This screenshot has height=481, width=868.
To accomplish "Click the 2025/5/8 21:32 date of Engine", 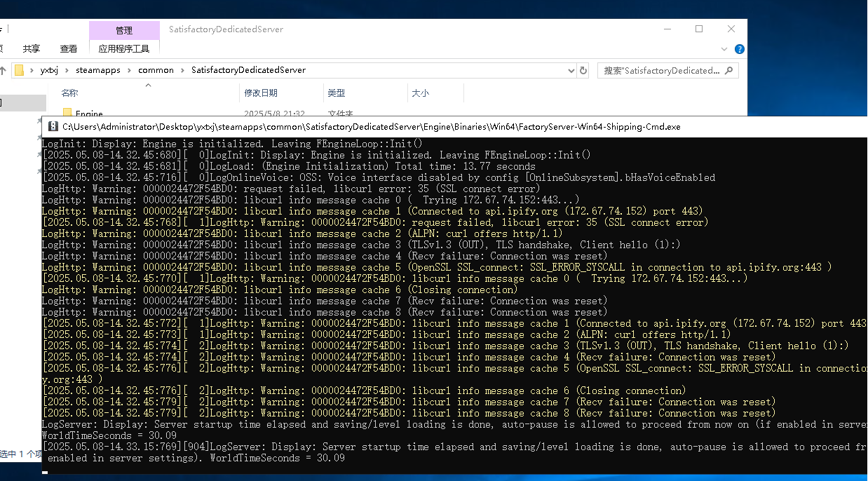I will (274, 113).
